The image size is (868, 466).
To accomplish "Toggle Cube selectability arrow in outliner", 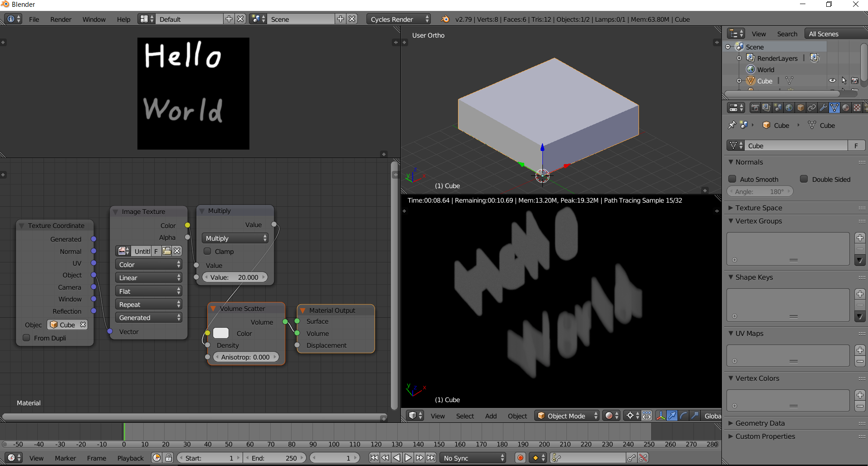I will coord(844,81).
